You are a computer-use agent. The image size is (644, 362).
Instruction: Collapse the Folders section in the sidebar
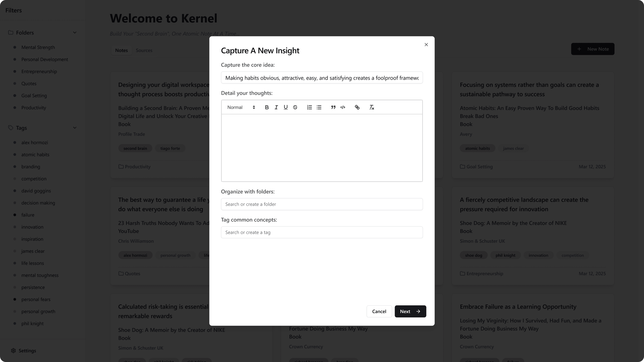pyautogui.click(x=75, y=33)
